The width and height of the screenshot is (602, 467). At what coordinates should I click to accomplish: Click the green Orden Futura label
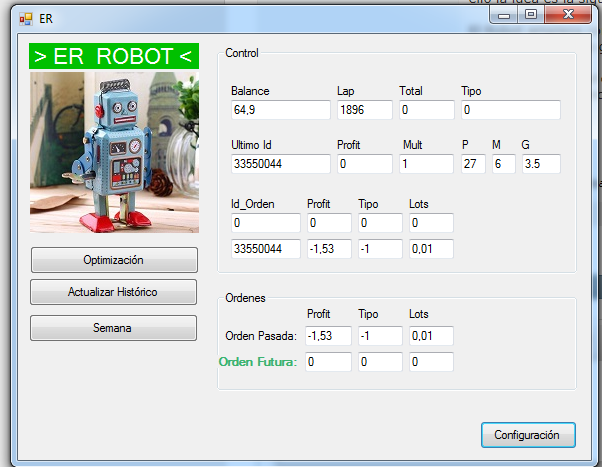258,362
